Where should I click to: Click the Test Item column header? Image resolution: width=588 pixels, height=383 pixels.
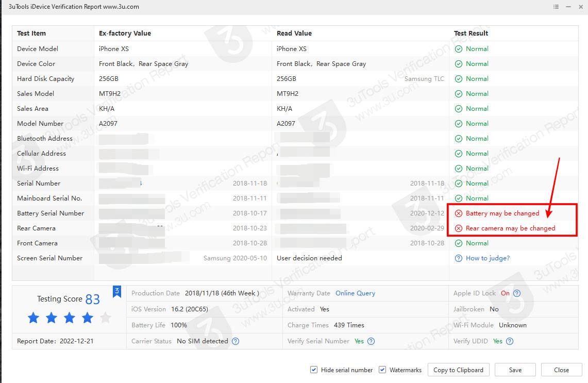tap(31, 34)
